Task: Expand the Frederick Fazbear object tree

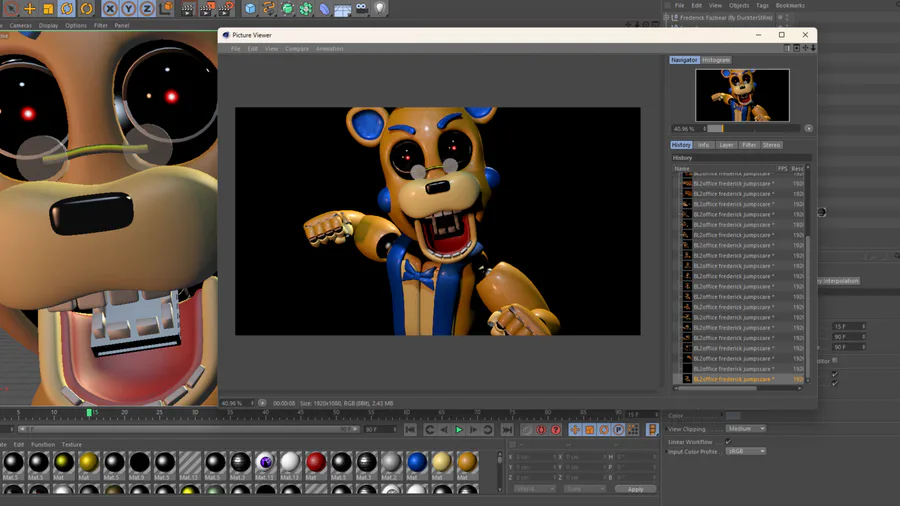Action: click(666, 18)
